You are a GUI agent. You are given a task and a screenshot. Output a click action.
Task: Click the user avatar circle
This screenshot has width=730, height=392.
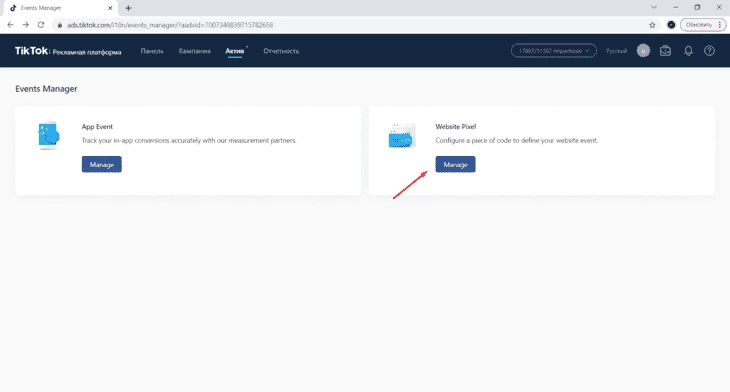click(643, 51)
